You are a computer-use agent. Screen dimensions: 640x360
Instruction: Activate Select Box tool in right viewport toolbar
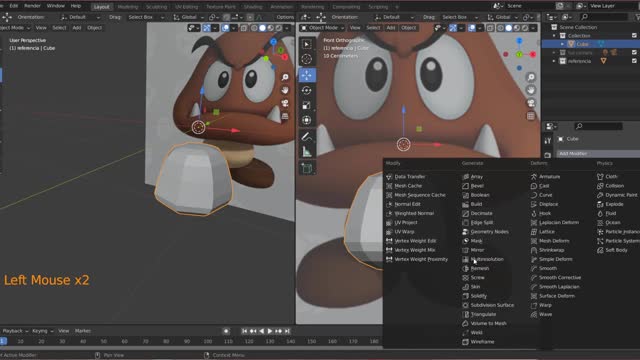point(307,44)
